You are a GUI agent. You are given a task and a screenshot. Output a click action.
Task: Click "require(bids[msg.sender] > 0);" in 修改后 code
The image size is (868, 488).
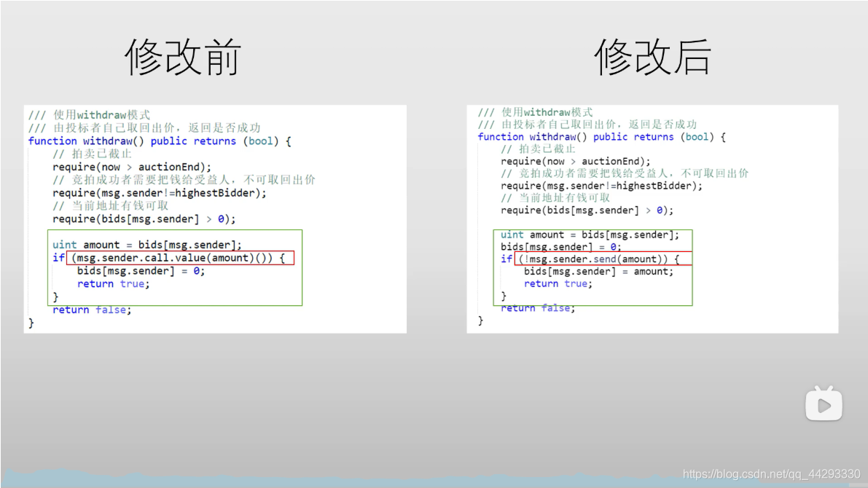(x=587, y=210)
